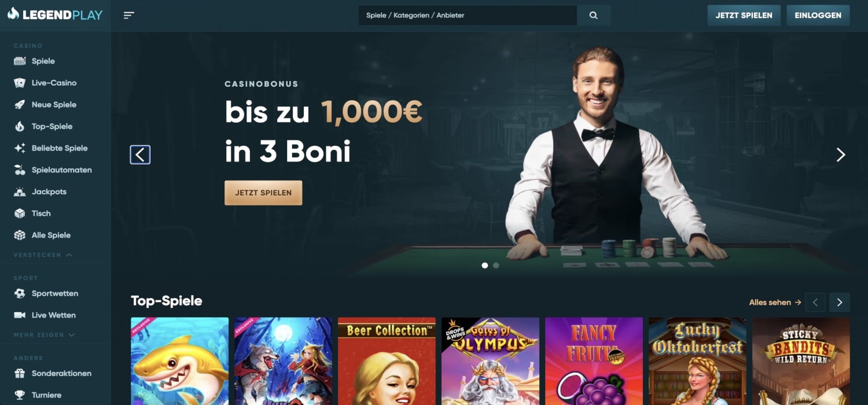Select the second carousel slide dot
Viewport: 868px width, 405px height.
pyautogui.click(x=496, y=266)
